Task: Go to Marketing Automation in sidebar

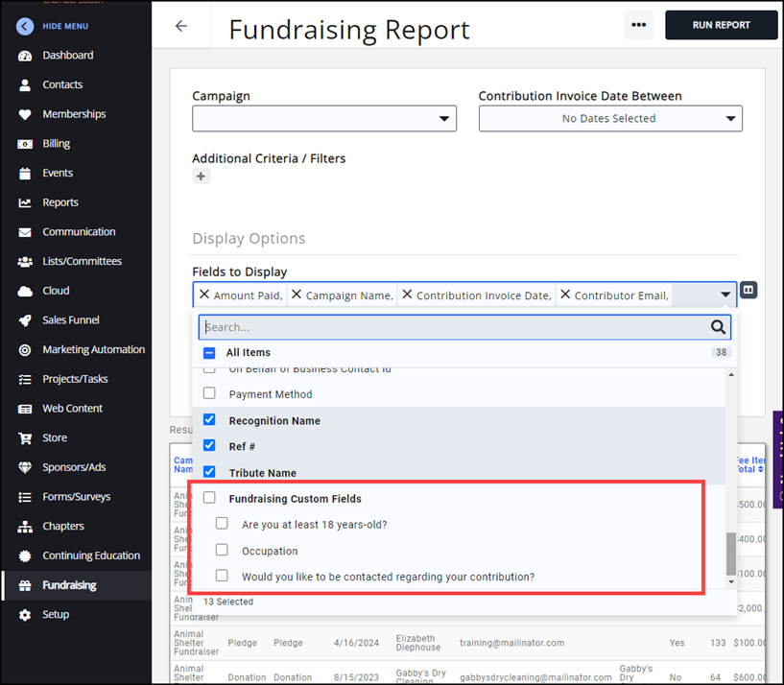Action: (93, 350)
